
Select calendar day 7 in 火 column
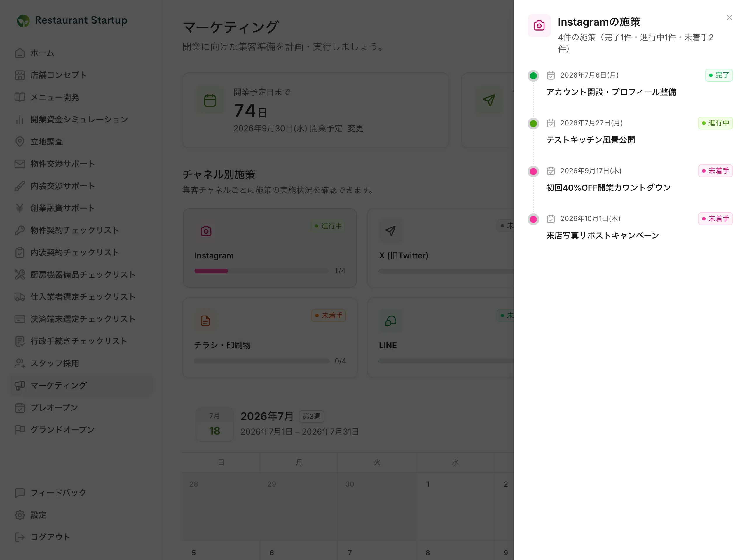point(376,551)
